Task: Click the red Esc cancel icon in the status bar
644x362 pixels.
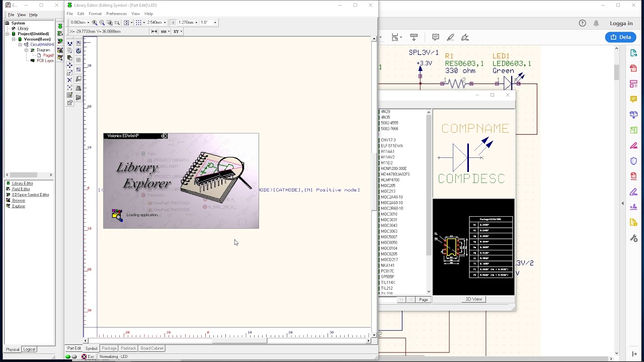Action: [84, 356]
